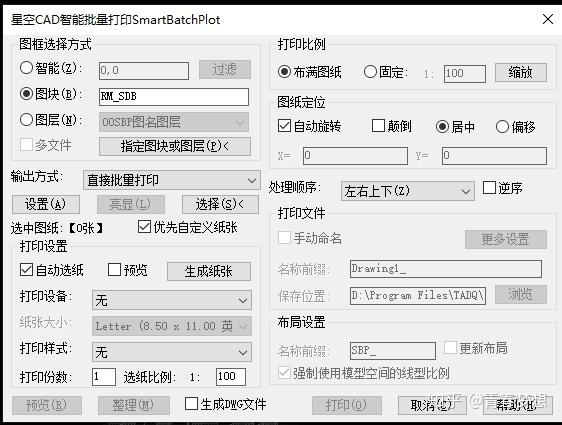Click the block name field RM_SDB
Screen dimensions: 562x425
(174, 97)
